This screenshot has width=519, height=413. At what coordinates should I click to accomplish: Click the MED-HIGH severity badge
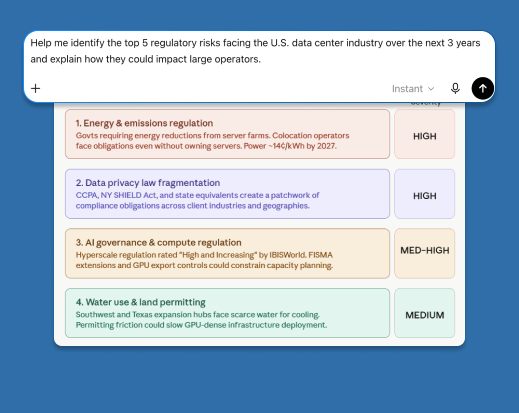[425, 253]
